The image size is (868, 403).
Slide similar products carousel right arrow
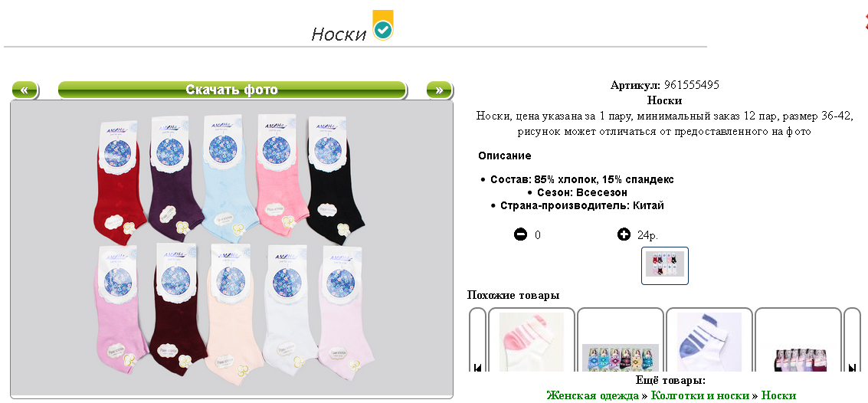853,368
